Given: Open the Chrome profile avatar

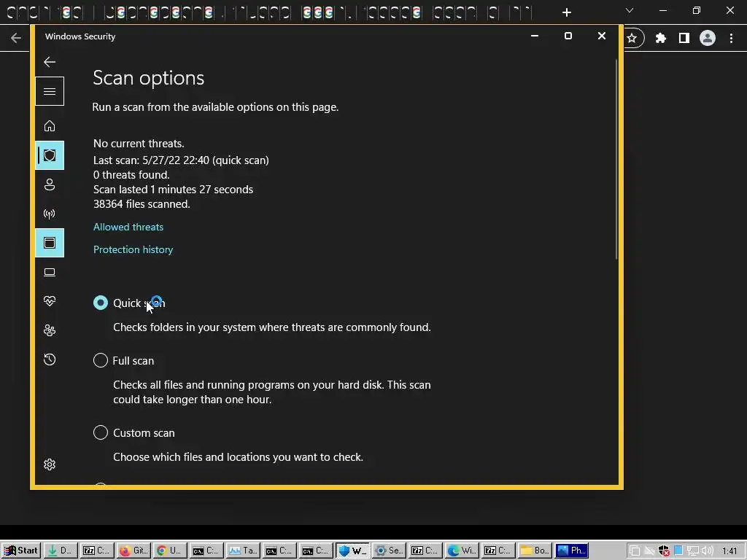Looking at the screenshot, I should (708, 38).
